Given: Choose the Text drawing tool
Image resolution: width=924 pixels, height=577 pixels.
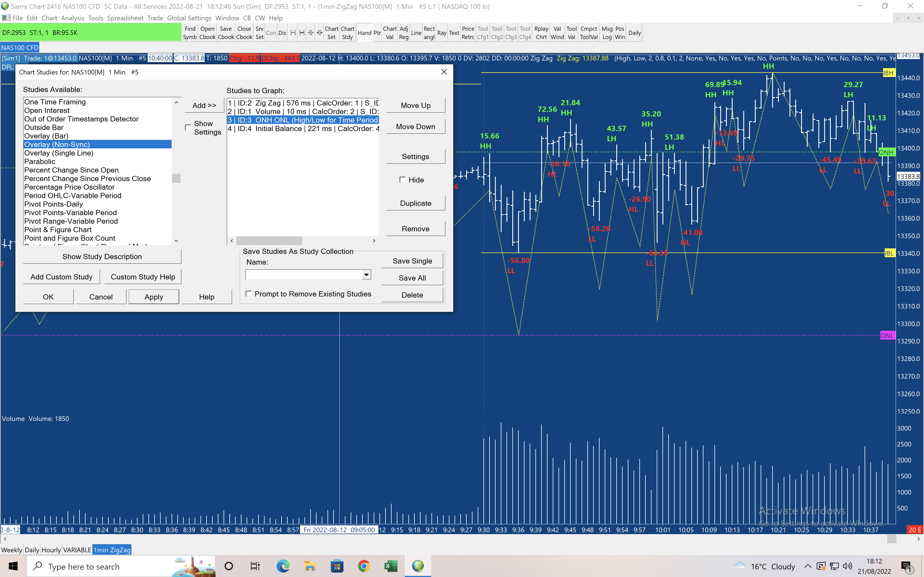Looking at the screenshot, I should 454,33.
